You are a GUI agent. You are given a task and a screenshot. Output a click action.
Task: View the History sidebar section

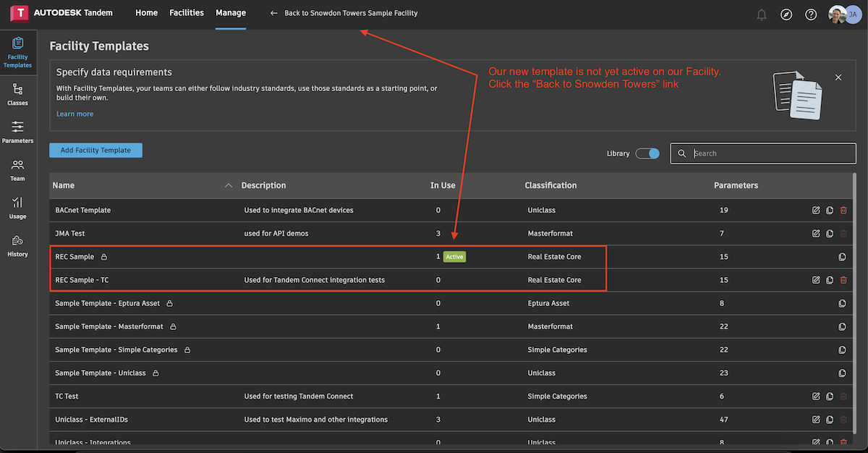(17, 245)
